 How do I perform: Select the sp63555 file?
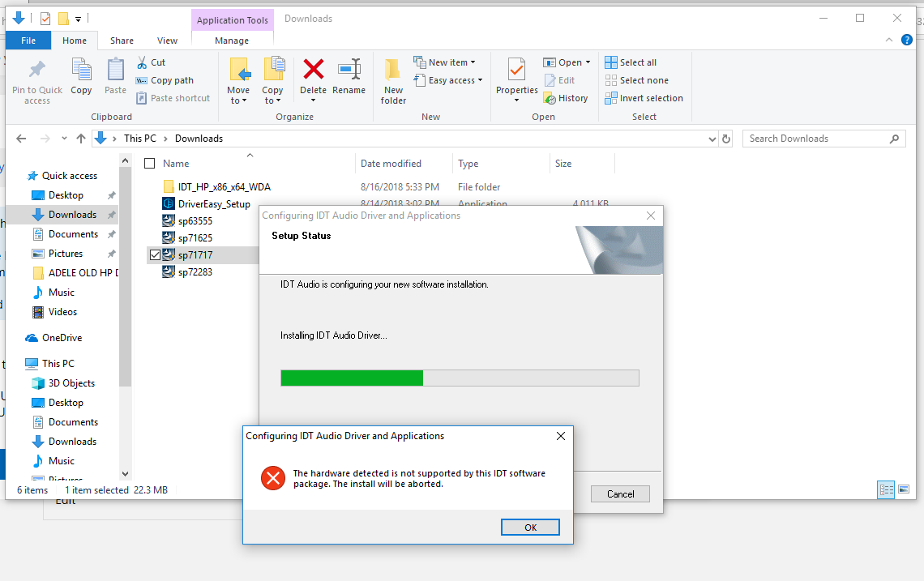[x=195, y=221]
